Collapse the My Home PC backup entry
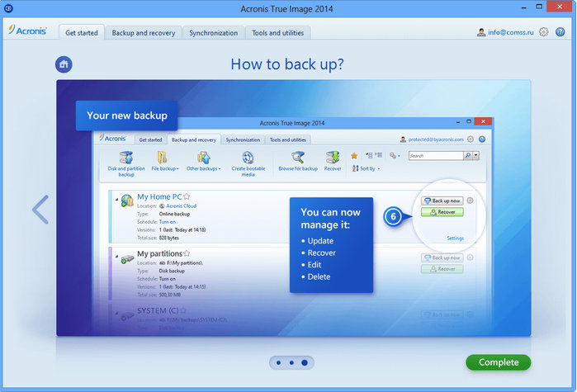Screen dimensions: 577x392 pos(116,199)
